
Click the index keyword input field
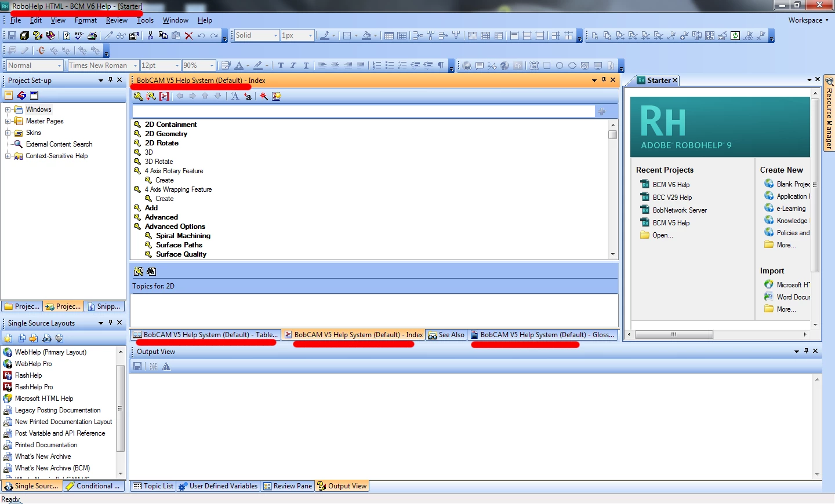coord(364,111)
